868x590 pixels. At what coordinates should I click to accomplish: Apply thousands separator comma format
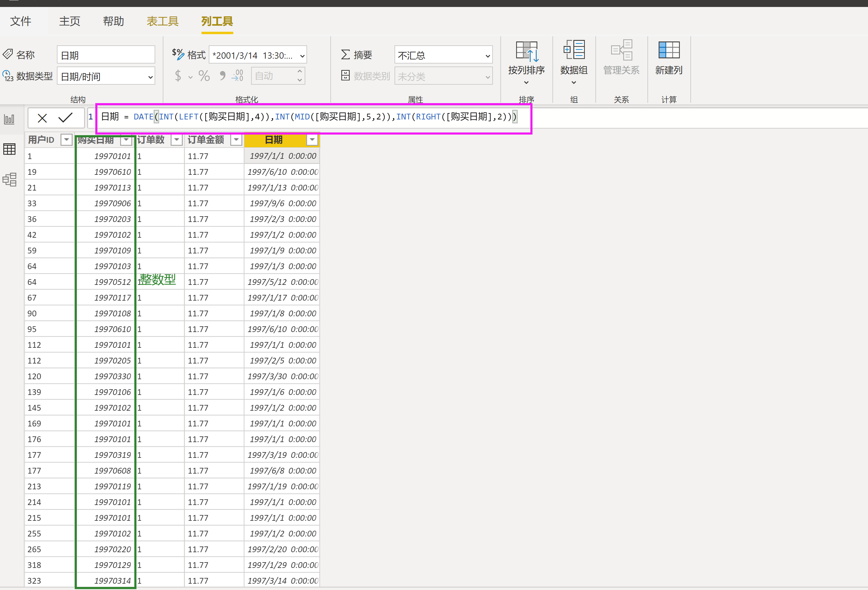(x=222, y=76)
